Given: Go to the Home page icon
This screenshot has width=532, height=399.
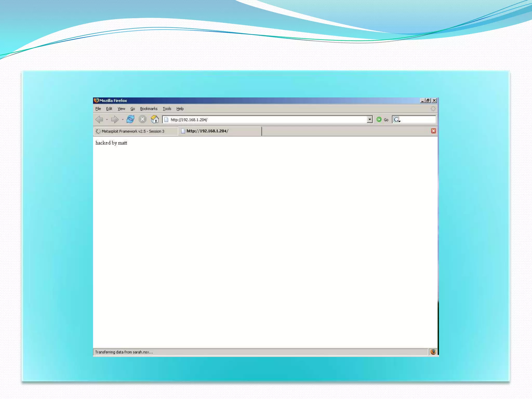Looking at the screenshot, I should coord(155,119).
